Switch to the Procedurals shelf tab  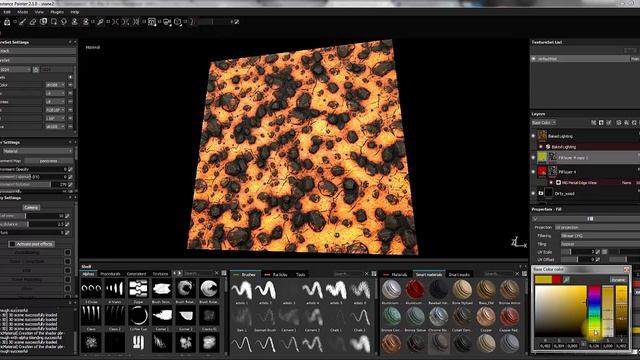(110, 274)
